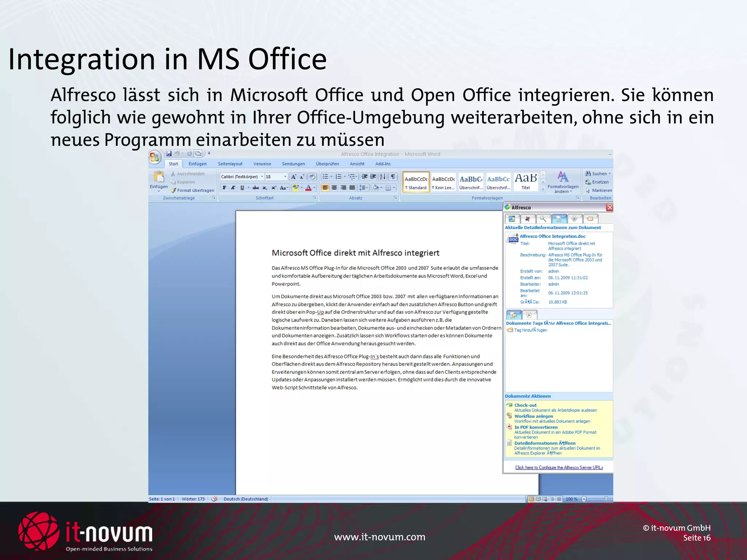Toggle underline U formatting
The image size is (747, 560).
click(x=242, y=188)
